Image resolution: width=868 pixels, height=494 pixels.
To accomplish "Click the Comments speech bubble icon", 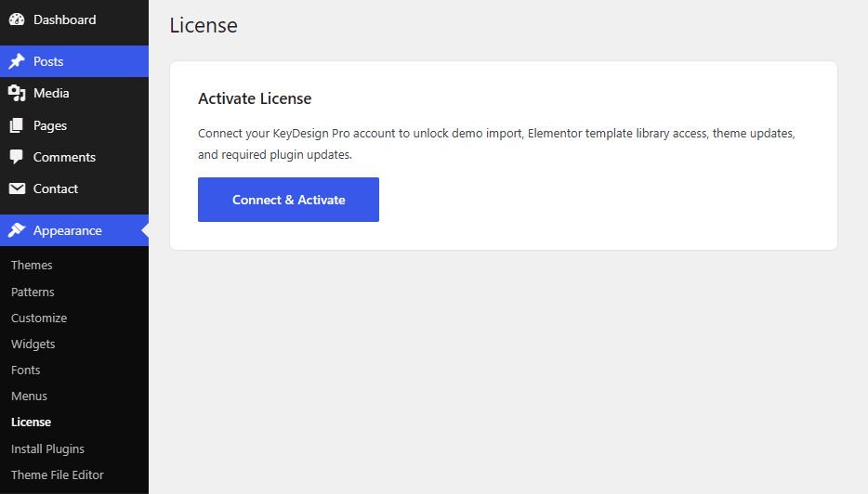I will click(x=17, y=157).
